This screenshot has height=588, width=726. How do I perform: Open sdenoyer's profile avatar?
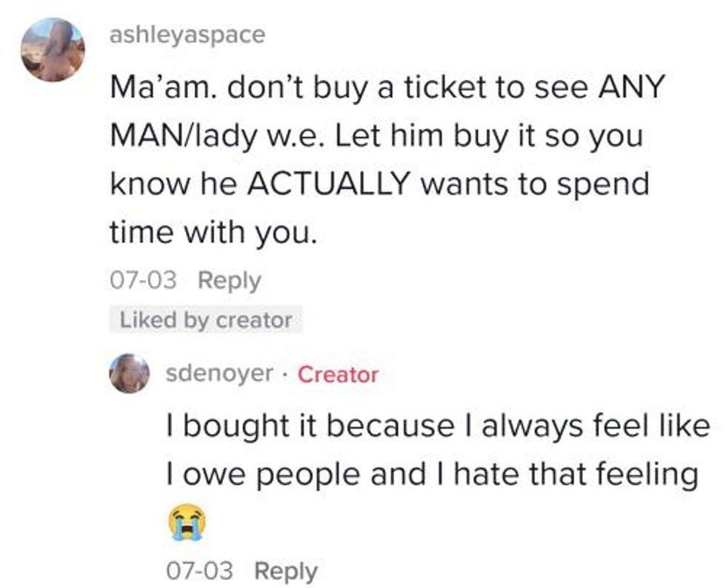pos(130,372)
